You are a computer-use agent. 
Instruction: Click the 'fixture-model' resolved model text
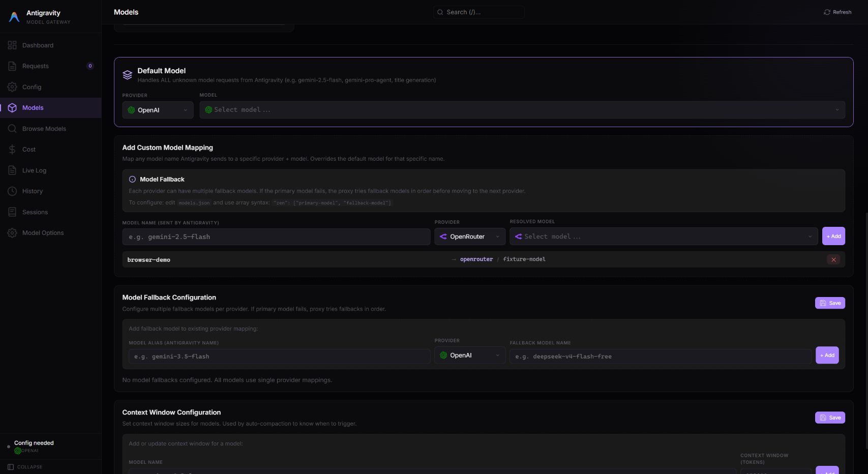(x=524, y=259)
